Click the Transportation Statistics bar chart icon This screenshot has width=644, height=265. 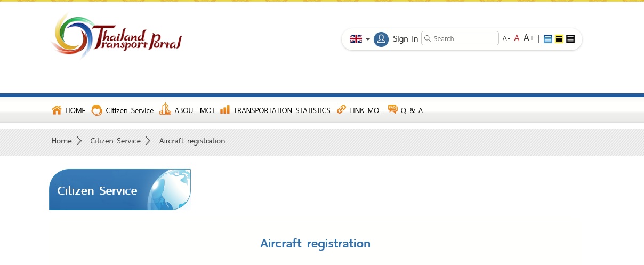point(225,109)
